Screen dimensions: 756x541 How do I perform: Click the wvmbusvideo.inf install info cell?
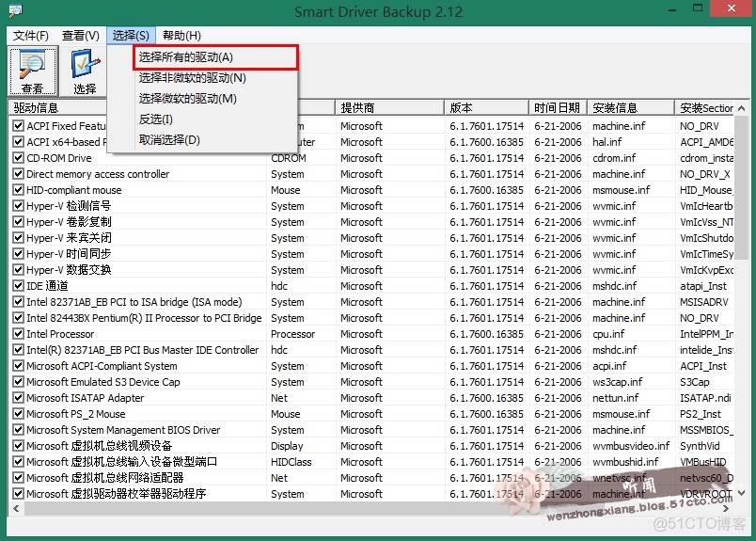[631, 445]
